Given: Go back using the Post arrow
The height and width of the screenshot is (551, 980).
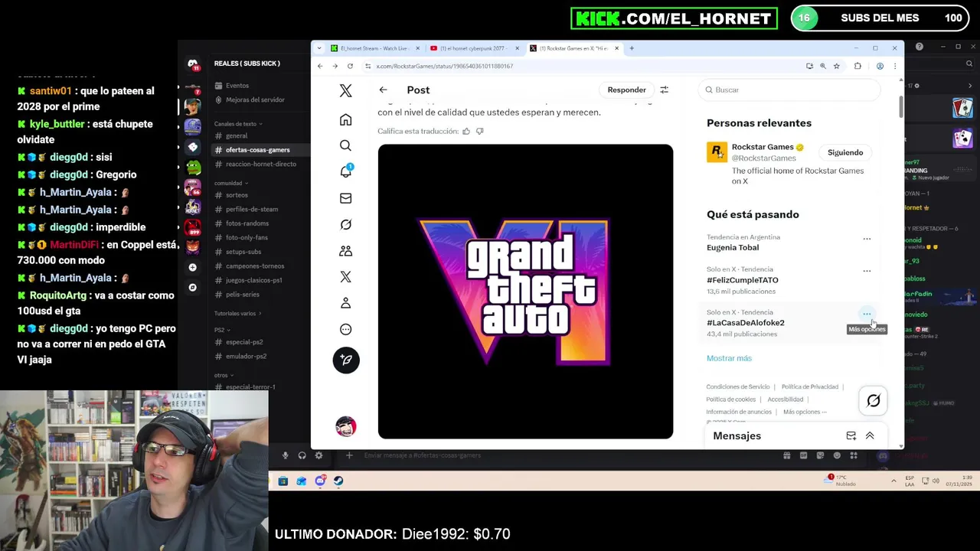Looking at the screenshot, I should click(x=383, y=90).
